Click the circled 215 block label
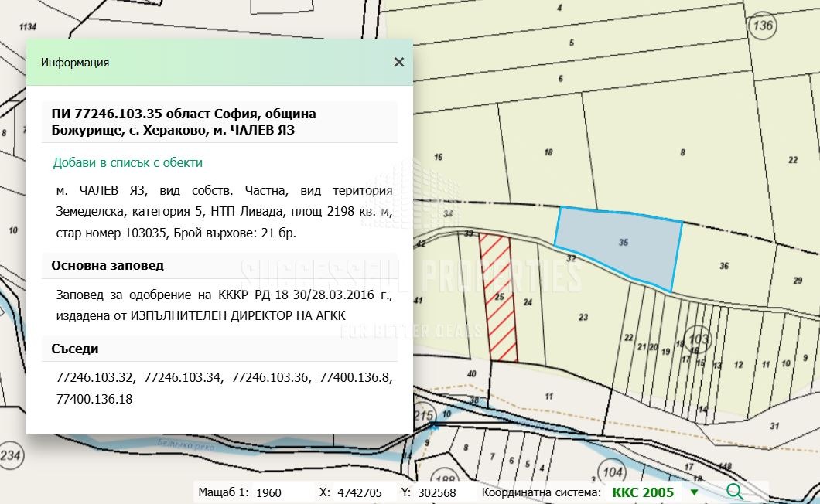The height and width of the screenshot is (504, 820). [423, 415]
